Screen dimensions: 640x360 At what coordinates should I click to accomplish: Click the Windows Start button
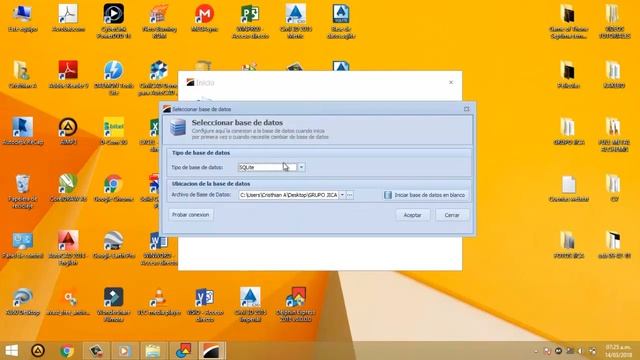[x=12, y=351]
